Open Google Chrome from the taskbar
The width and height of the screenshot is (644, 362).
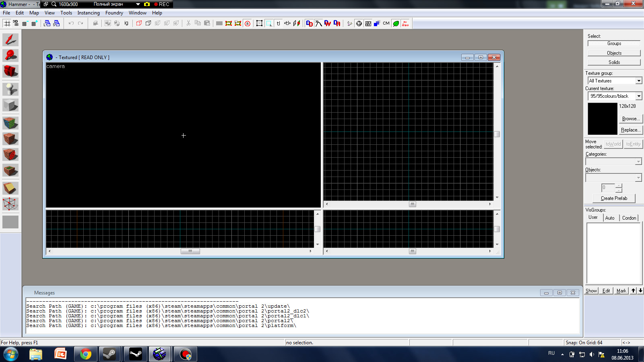[85, 354]
